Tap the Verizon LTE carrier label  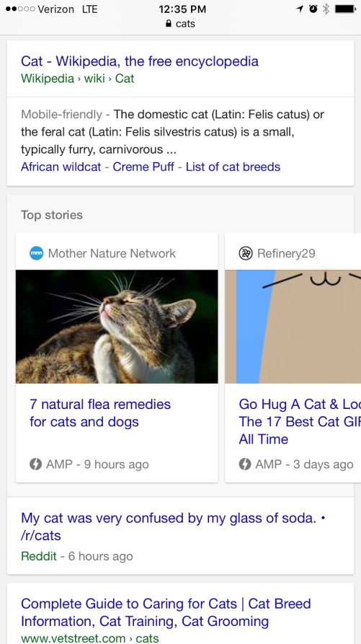pos(68,9)
